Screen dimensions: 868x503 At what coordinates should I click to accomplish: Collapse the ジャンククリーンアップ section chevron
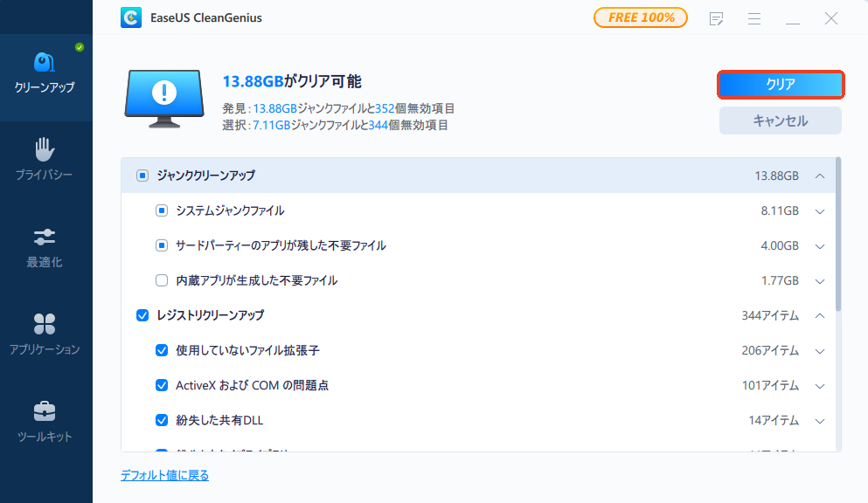pos(819,176)
